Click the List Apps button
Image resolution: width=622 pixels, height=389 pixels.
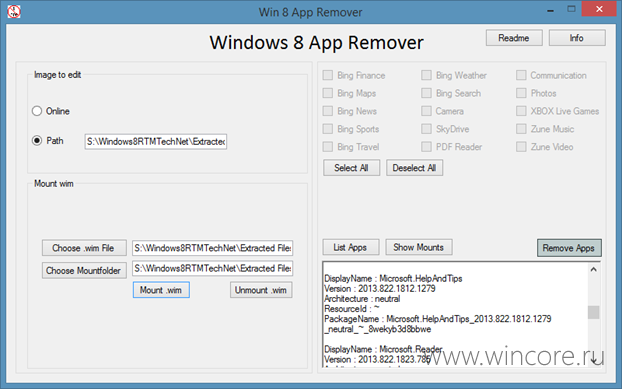tap(351, 247)
